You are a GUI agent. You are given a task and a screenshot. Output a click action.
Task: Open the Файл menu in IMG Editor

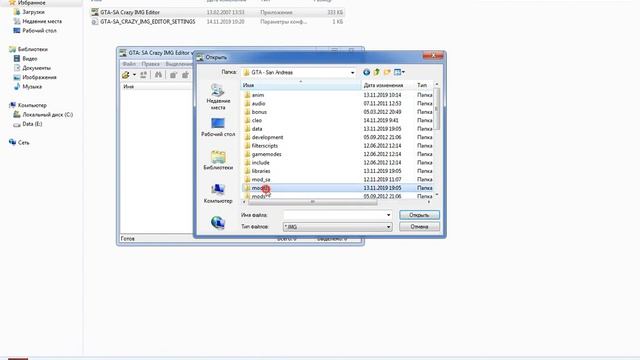pyautogui.click(x=129, y=64)
